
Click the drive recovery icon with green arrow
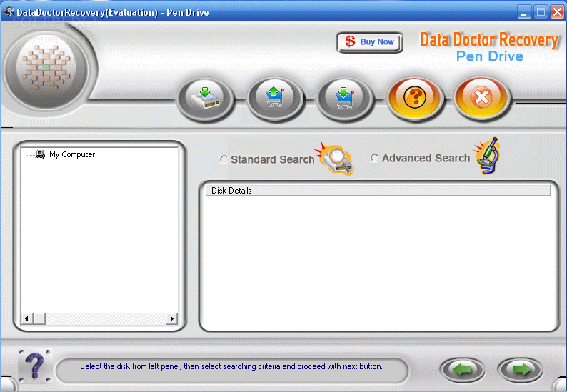pyautogui.click(x=206, y=98)
